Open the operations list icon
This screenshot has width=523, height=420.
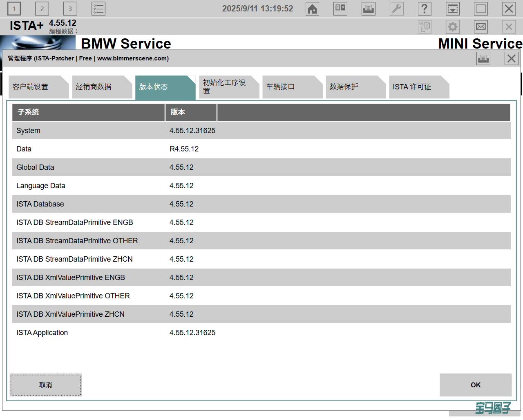coord(98,9)
